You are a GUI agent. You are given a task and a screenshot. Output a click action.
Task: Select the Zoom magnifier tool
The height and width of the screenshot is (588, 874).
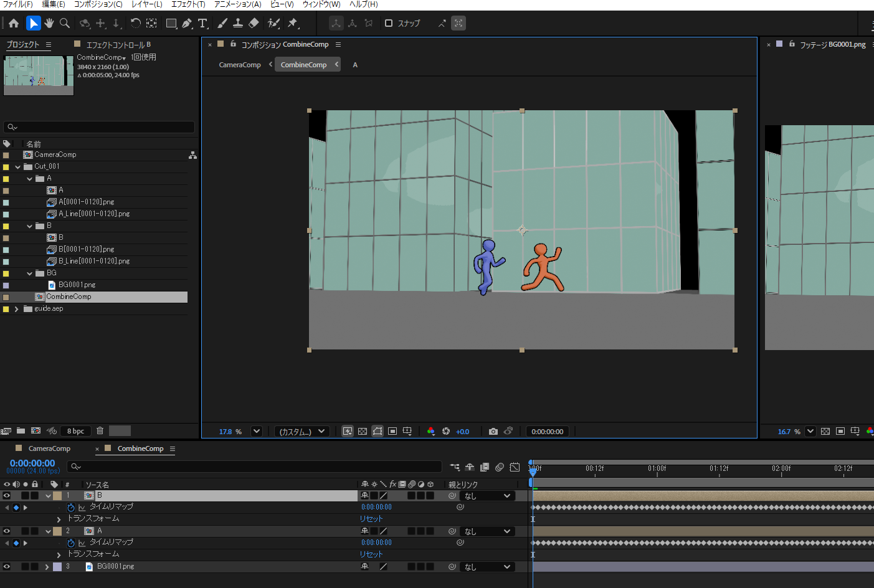pos(65,24)
